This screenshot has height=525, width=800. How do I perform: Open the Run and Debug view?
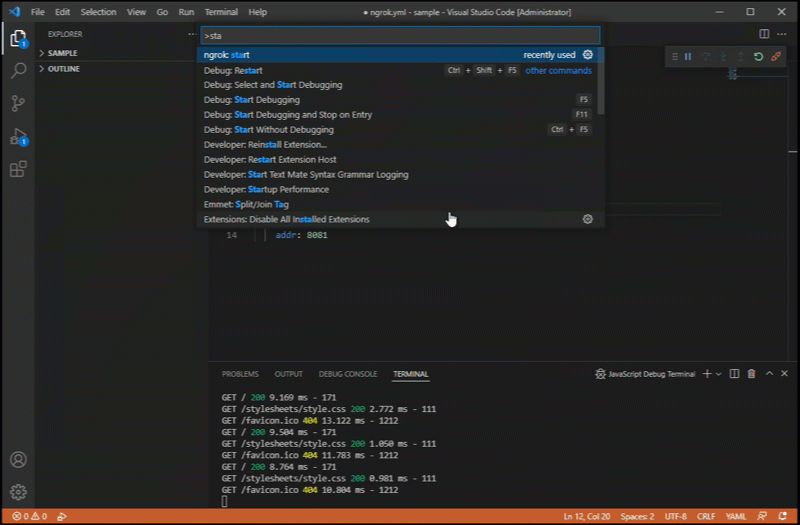click(x=18, y=136)
